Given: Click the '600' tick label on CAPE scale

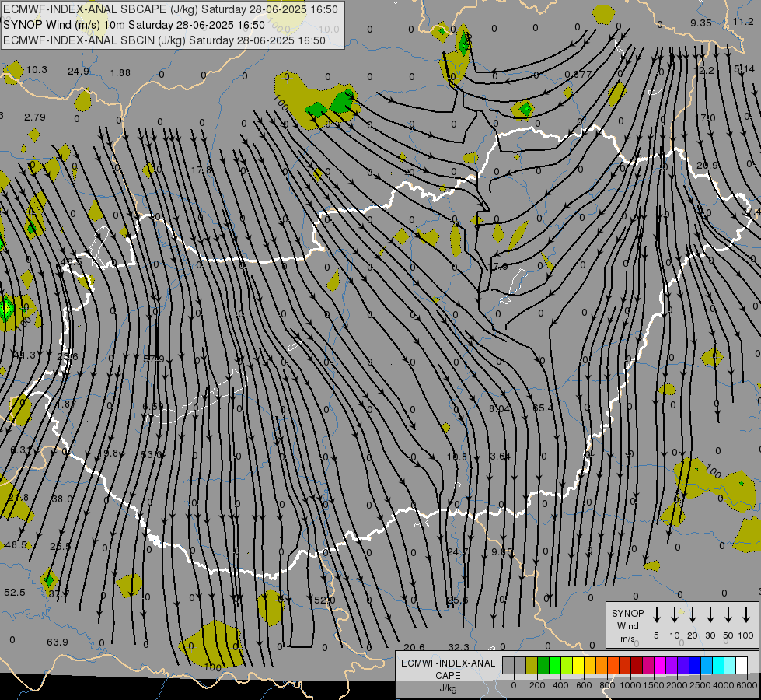Looking at the screenshot, I should [584, 685].
